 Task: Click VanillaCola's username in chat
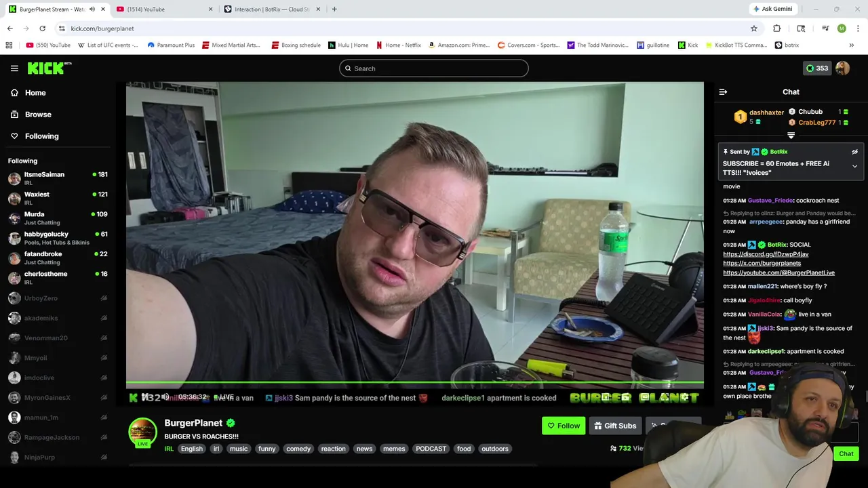[x=765, y=314]
